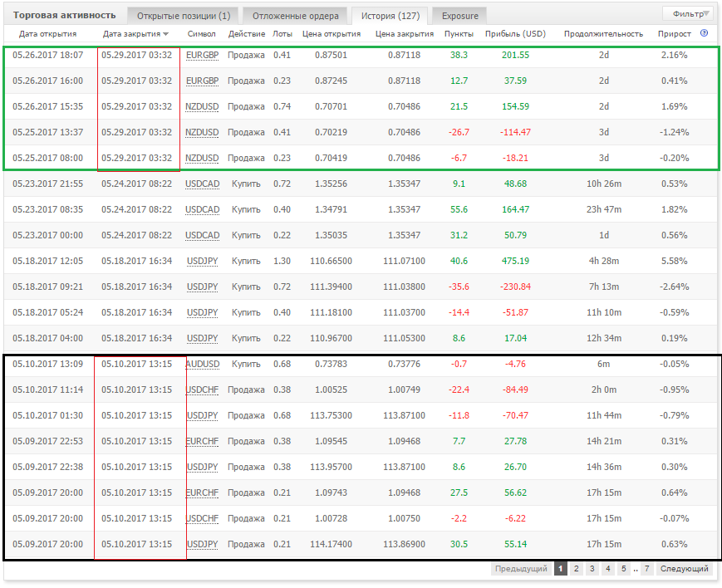This screenshot has width=722, height=588.
Task: Select the growth value -2.64%
Action: coord(674,287)
